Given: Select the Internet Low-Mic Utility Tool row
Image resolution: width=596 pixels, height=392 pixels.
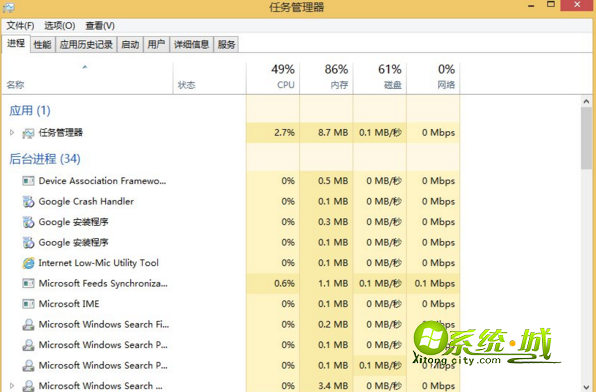Looking at the screenshot, I should (x=231, y=263).
